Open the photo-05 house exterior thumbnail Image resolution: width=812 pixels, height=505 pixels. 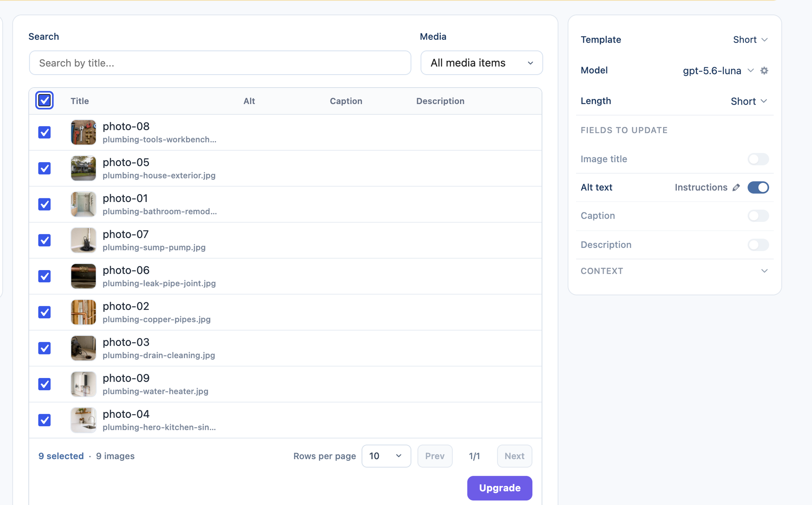pos(83,168)
